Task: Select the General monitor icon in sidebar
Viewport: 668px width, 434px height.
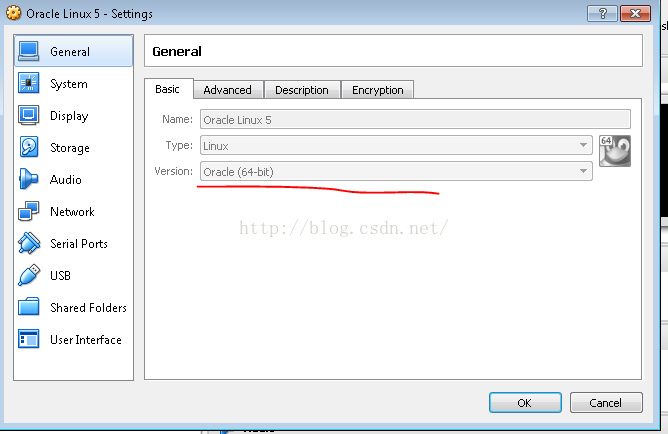Action: point(29,52)
